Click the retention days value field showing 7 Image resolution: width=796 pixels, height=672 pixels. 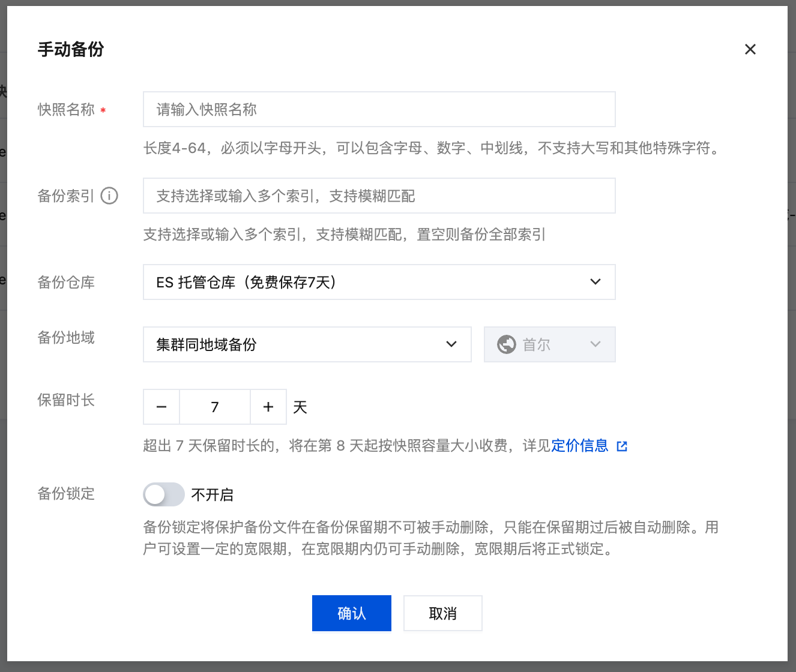click(215, 407)
